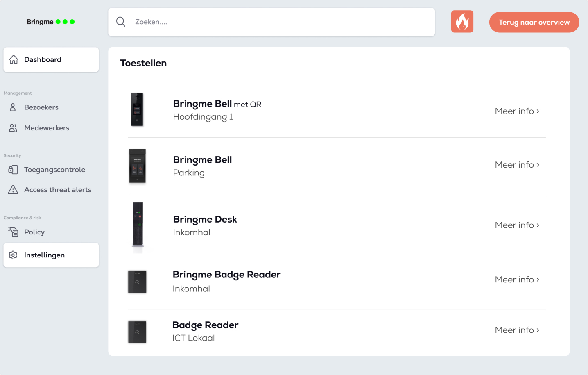Open Meer info for ICT Lokaal
The image size is (588, 375).
click(517, 330)
